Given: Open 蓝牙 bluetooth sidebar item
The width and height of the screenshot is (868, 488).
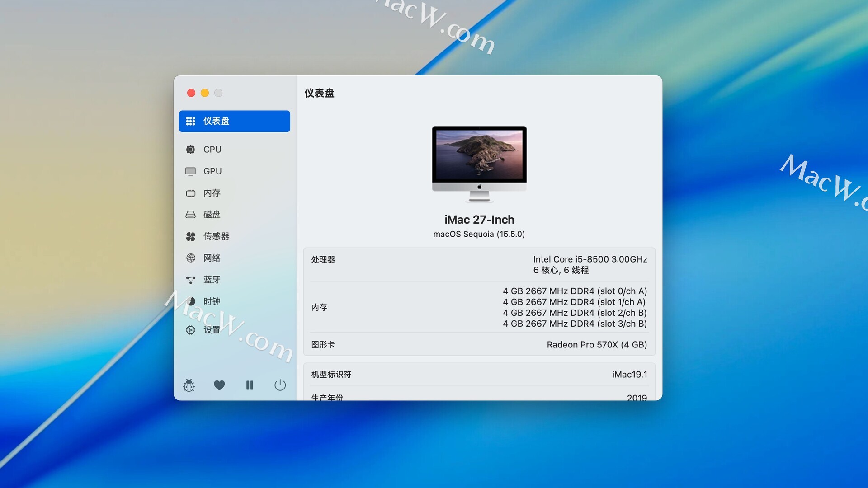Looking at the screenshot, I should coord(234,280).
